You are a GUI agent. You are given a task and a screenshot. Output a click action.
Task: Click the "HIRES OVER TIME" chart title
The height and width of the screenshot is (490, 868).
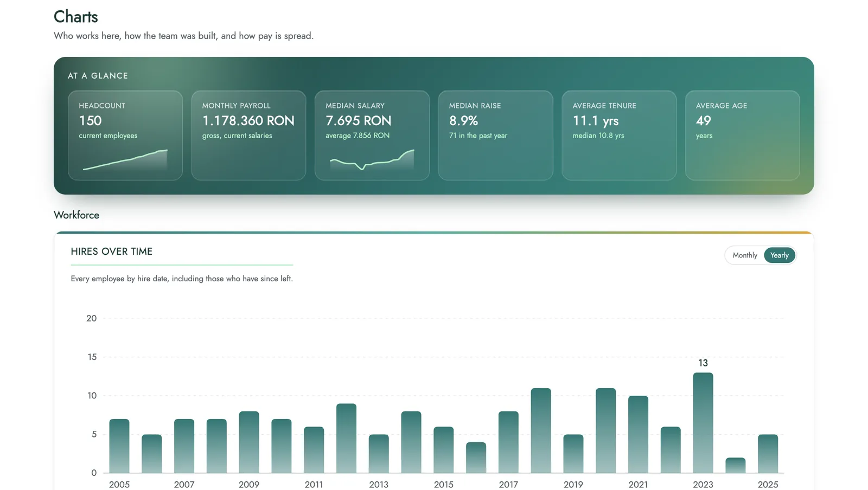[112, 252]
